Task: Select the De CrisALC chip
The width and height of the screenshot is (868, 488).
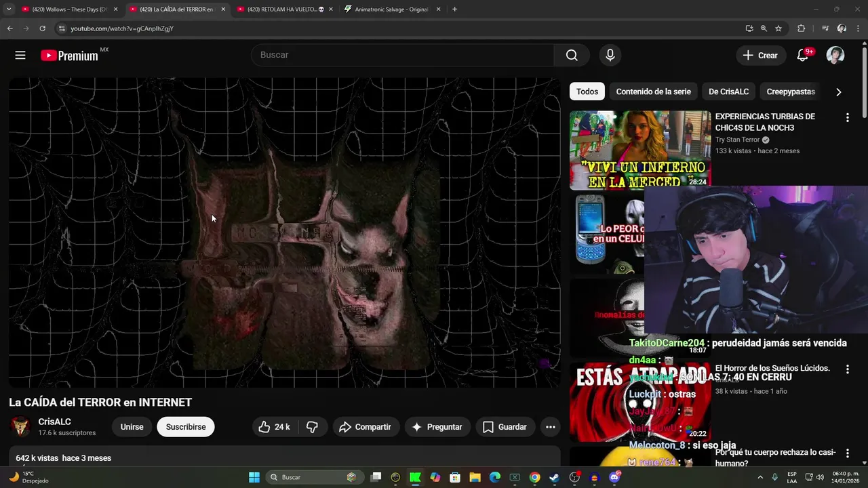Action: point(728,92)
